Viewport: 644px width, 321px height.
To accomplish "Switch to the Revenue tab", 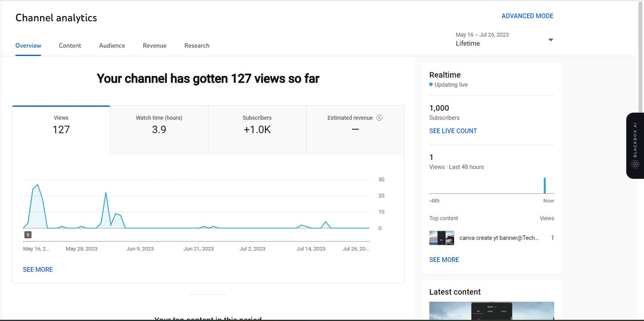I will pyautogui.click(x=154, y=45).
